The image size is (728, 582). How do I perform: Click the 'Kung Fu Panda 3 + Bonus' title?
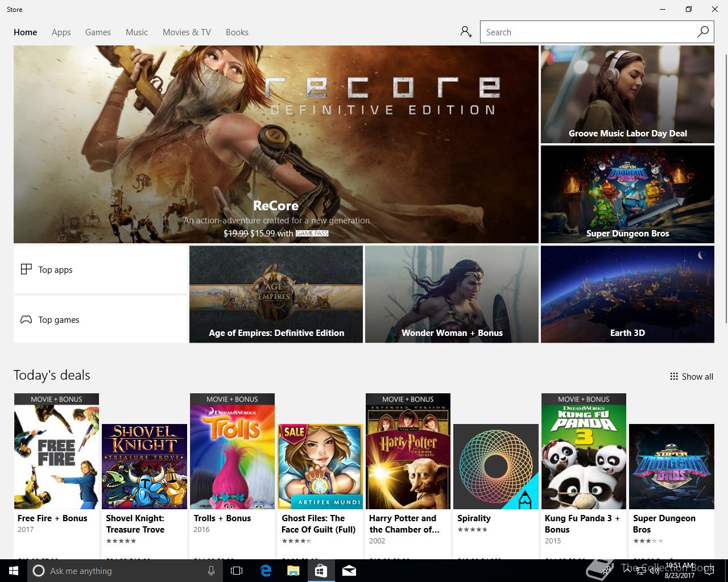point(582,524)
